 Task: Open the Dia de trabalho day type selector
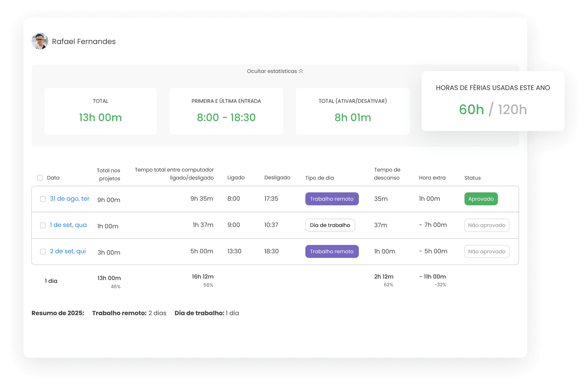point(330,225)
